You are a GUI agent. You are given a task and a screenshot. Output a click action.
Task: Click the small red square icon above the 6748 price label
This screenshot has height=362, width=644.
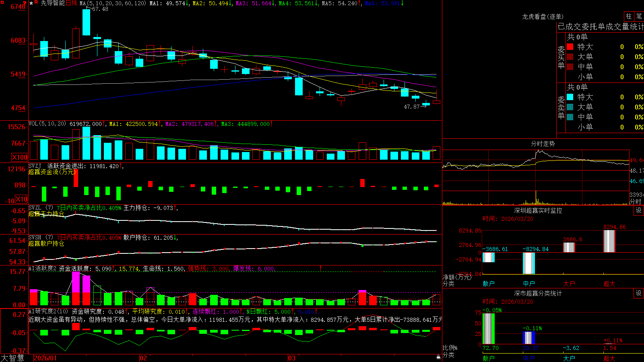(x=2, y=2)
